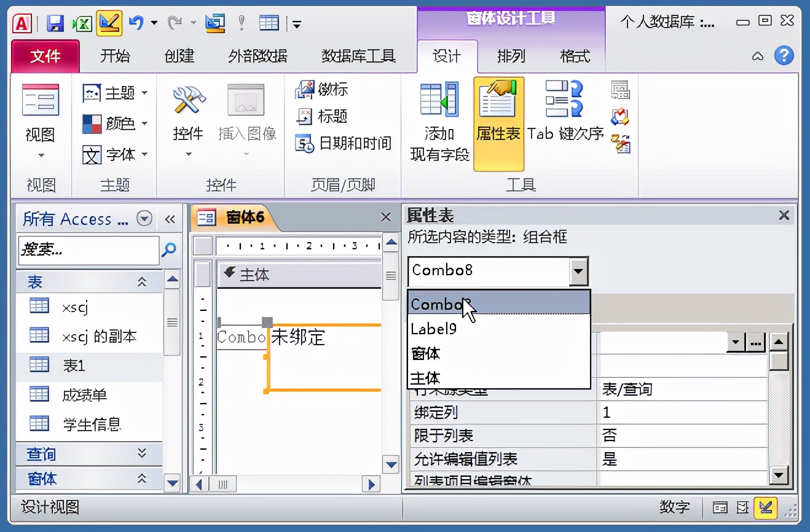Insert a 徽标 into the form header
Image resolution: width=810 pixels, height=532 pixels.
pyautogui.click(x=323, y=89)
